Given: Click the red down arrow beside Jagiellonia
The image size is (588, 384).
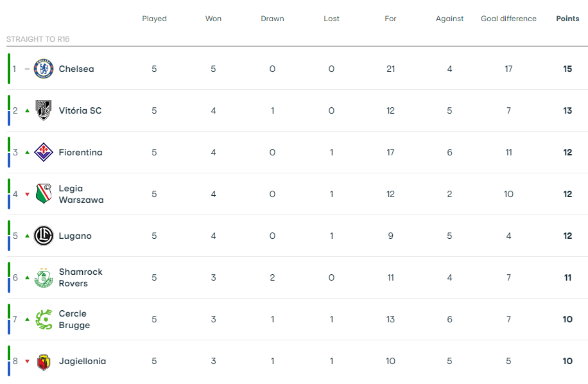Looking at the screenshot, I should (27, 362).
